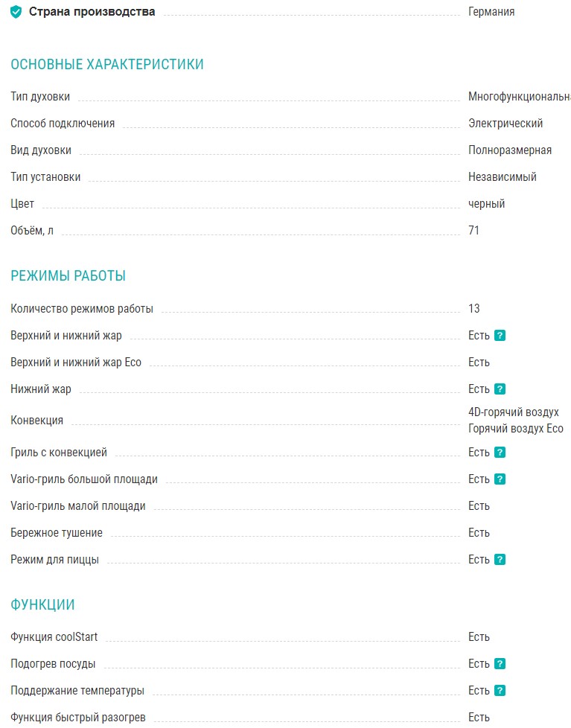The width and height of the screenshot is (571, 728).
Task: Click the help icon for Режим для пиццы
Action: (500, 560)
